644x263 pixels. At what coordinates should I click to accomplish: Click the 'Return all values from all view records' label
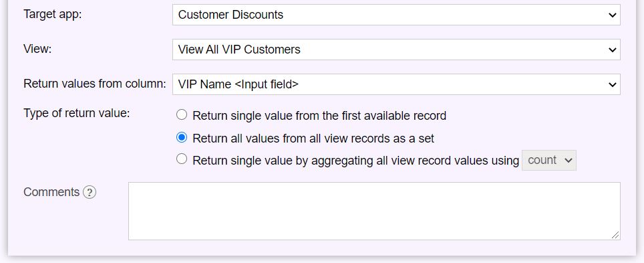click(313, 139)
